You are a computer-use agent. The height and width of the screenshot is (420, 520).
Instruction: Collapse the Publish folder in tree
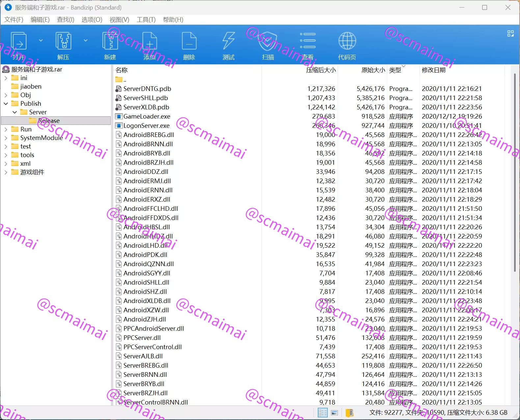(x=6, y=104)
